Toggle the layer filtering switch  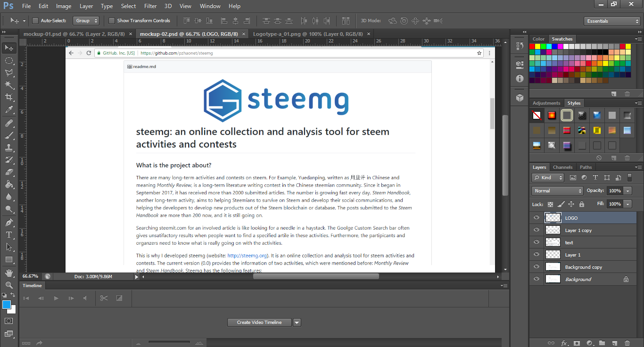pyautogui.click(x=629, y=178)
